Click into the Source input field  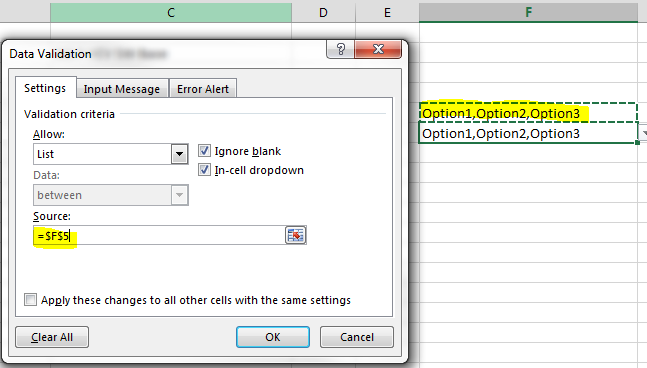point(159,236)
